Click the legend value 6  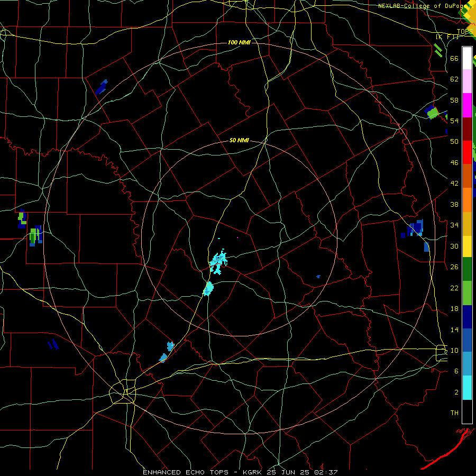(456, 371)
